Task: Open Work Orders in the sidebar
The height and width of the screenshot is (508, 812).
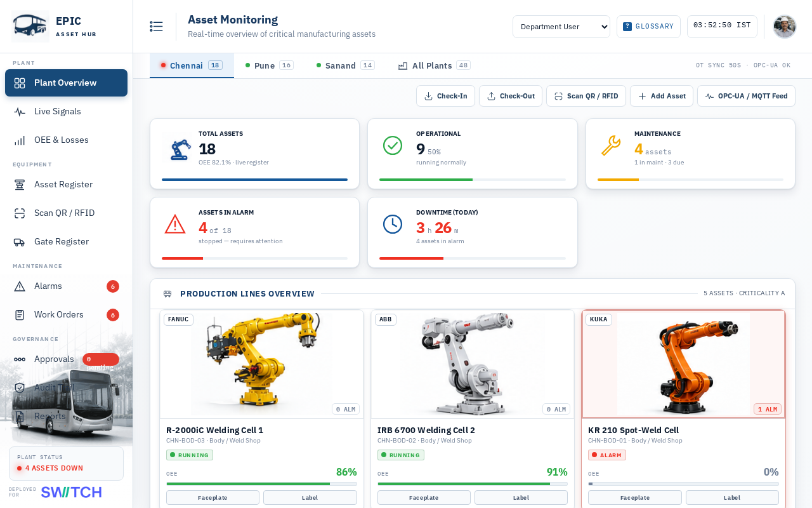Action: pyautogui.click(x=66, y=314)
